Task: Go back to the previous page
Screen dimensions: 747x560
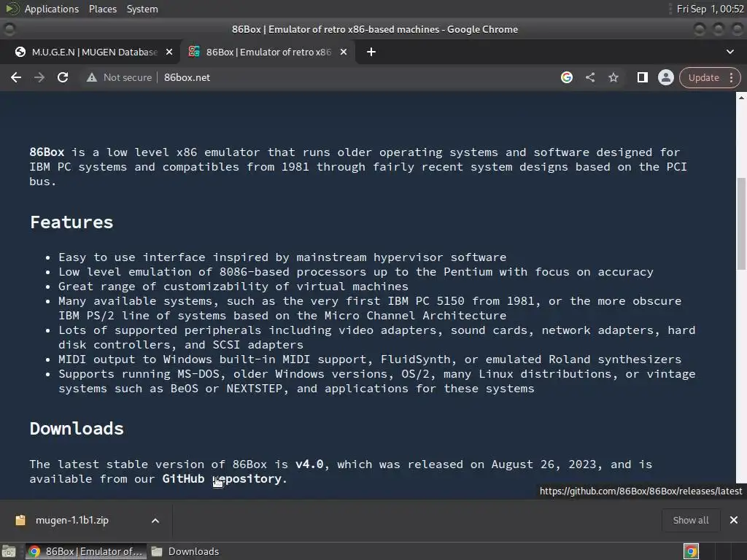Action: click(x=16, y=77)
